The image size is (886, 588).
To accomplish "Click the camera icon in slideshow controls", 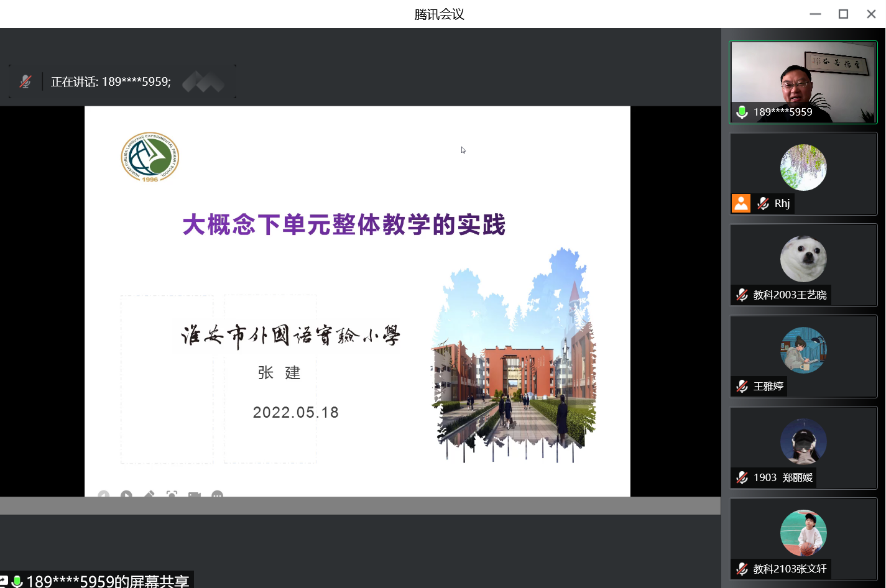I will (x=195, y=495).
